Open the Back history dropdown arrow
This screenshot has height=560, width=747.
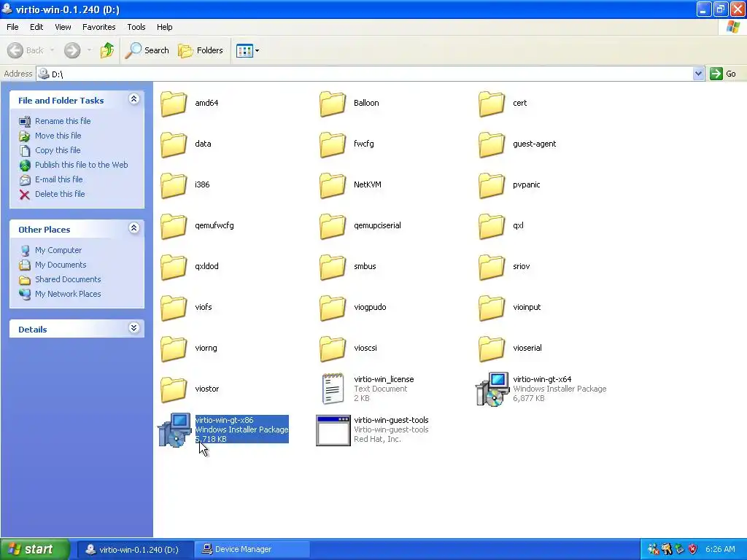pyautogui.click(x=52, y=50)
